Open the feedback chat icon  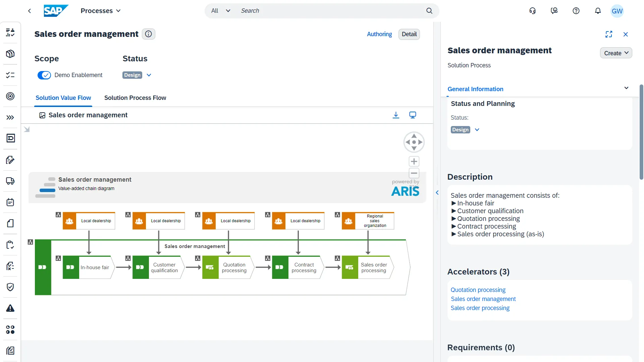click(x=554, y=11)
